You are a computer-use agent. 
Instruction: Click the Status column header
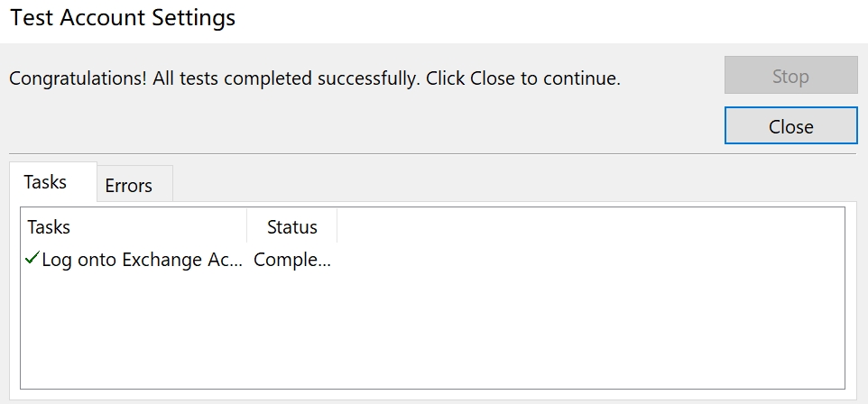(x=291, y=227)
